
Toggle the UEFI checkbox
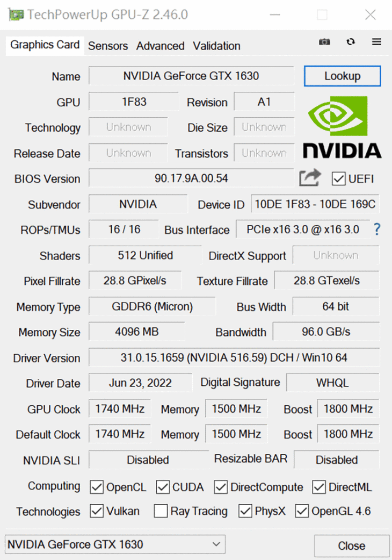point(338,178)
